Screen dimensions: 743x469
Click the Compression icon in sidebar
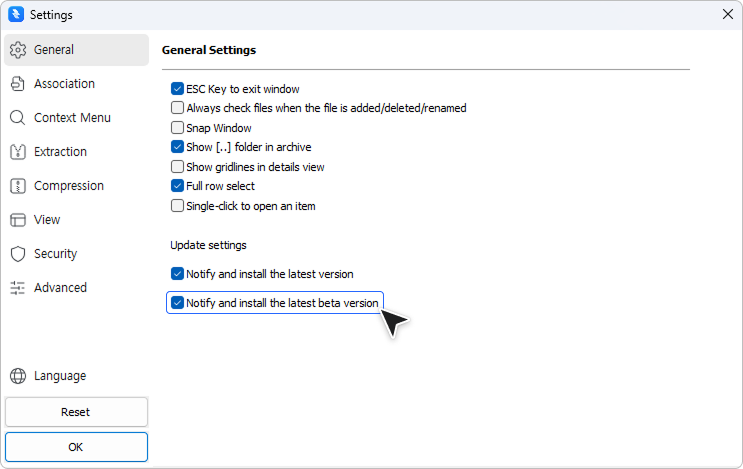tap(17, 186)
